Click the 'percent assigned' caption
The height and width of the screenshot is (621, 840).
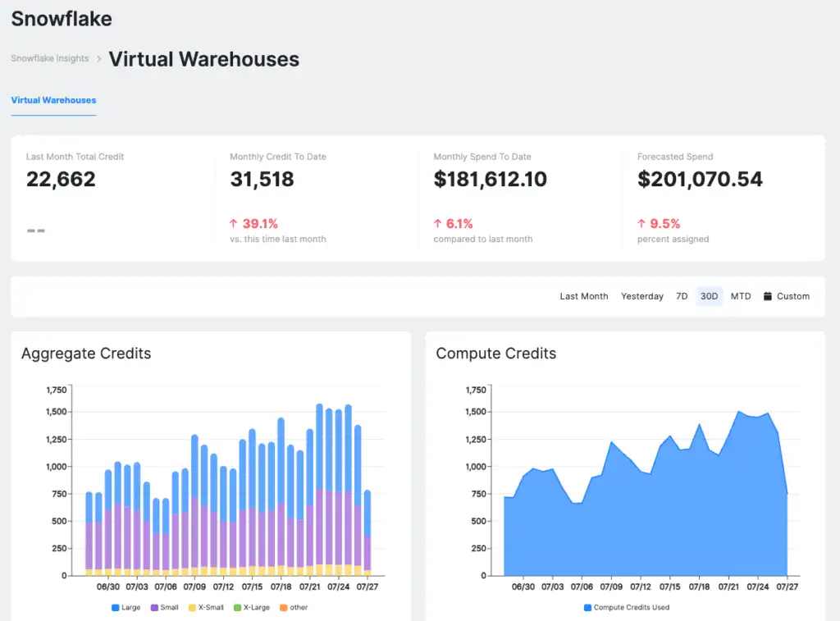point(673,239)
